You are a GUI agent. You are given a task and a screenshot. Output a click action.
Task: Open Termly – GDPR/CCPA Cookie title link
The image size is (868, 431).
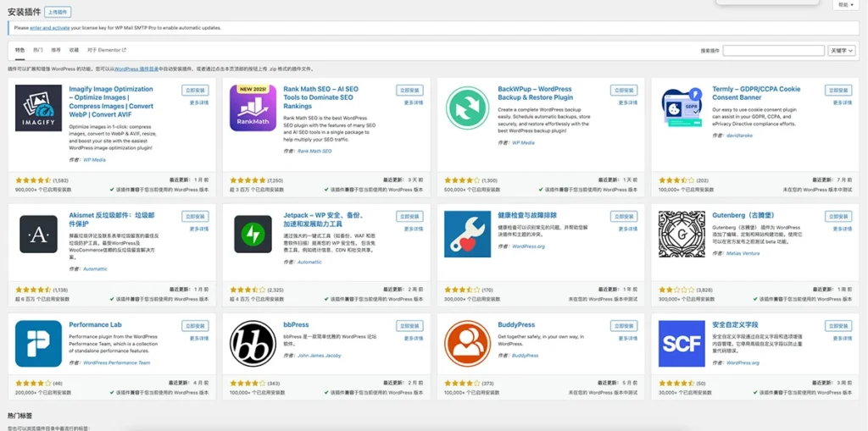[756, 93]
